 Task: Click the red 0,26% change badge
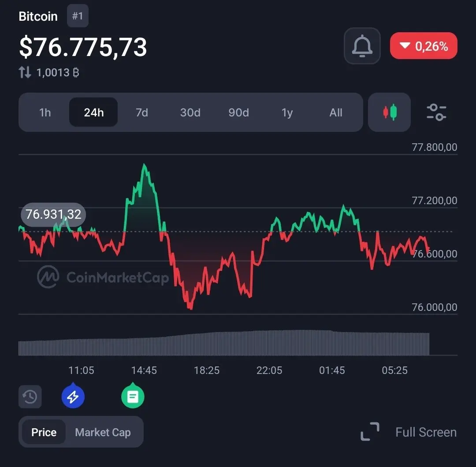tap(424, 46)
